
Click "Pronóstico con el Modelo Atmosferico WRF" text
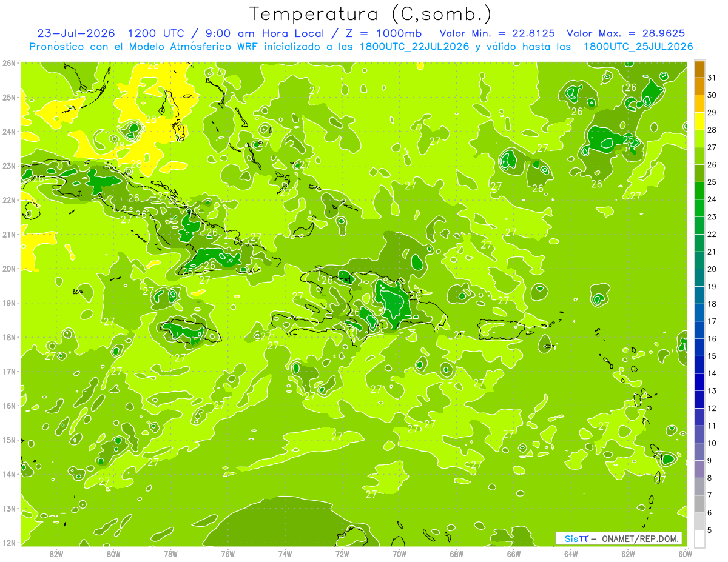pos(143,46)
